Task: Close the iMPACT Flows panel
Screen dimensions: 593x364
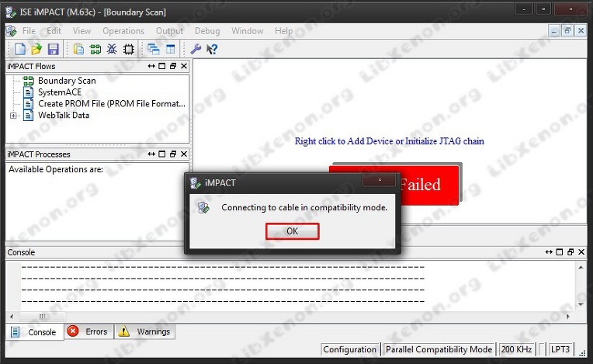Action: click(184, 66)
